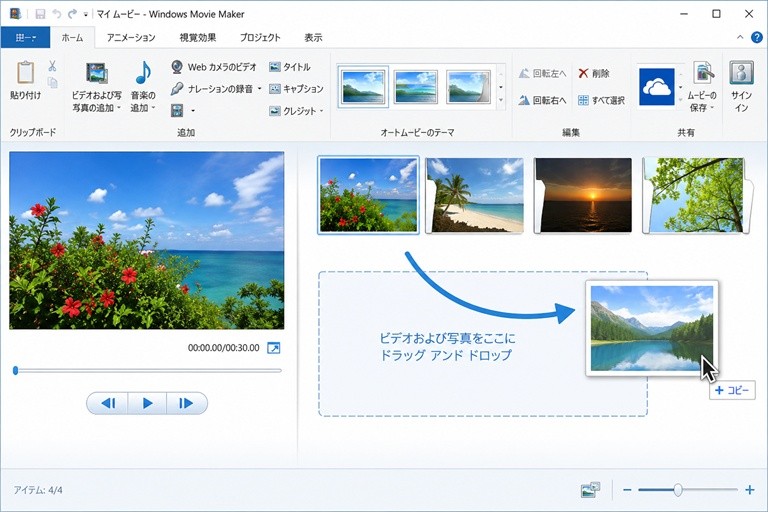Collapse the ribbon with the chevron
Image resolution: width=768 pixels, height=512 pixels.
coord(740,37)
